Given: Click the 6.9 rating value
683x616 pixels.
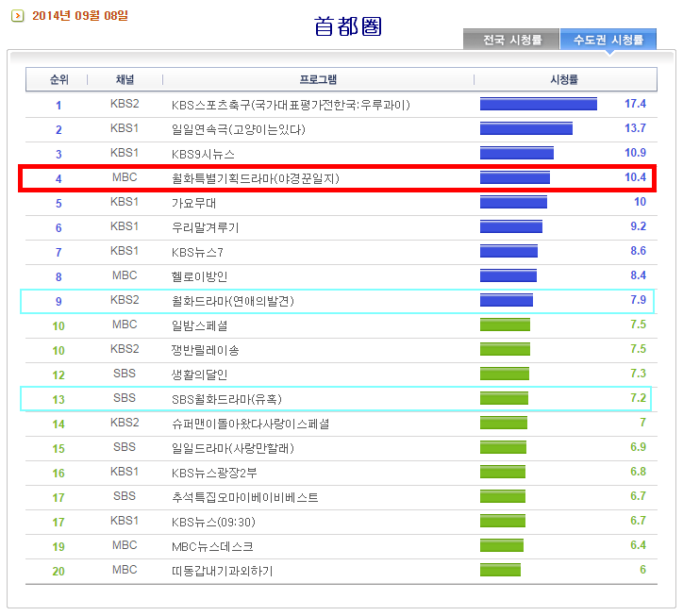Looking at the screenshot, I should pyautogui.click(x=638, y=447).
